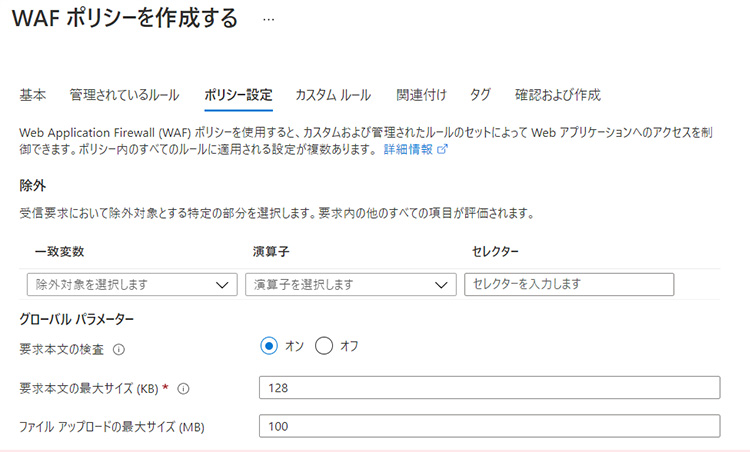Switch to the 基本 tab
Image resolution: width=750 pixels, height=452 pixels.
click(33, 95)
